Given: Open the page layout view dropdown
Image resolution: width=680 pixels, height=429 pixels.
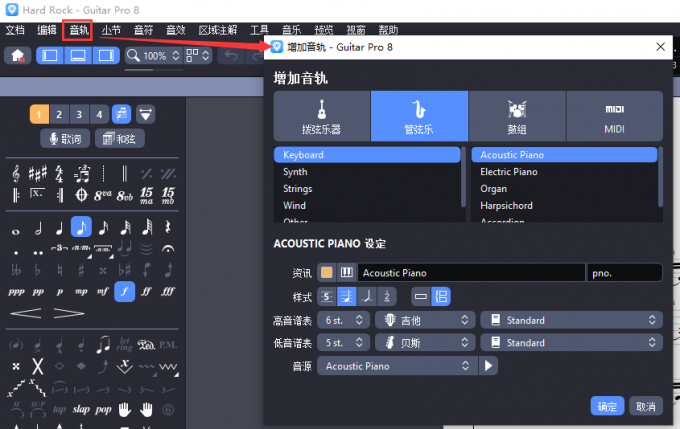Looking at the screenshot, I should pyautogui.click(x=198, y=56).
